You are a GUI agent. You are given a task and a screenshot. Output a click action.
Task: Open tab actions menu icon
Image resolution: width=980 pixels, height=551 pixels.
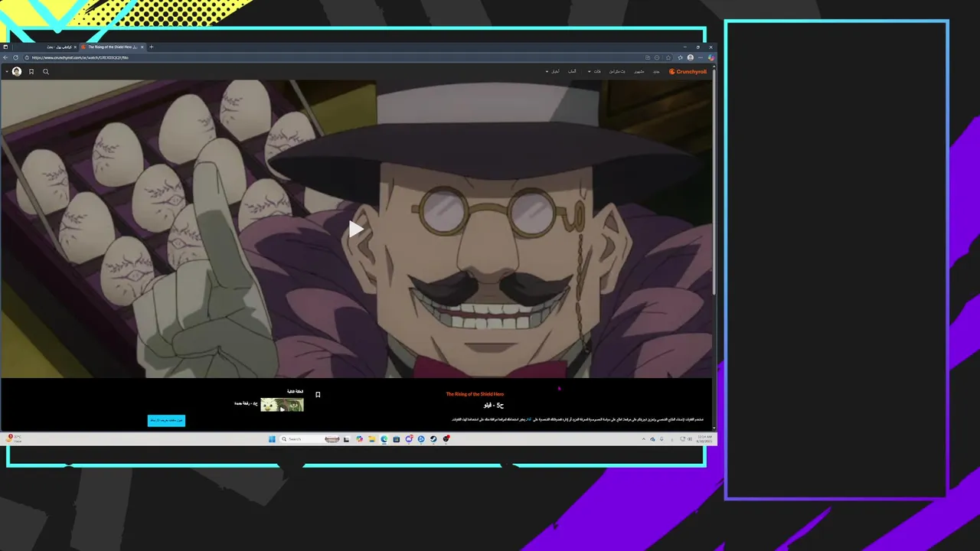pyautogui.click(x=5, y=47)
